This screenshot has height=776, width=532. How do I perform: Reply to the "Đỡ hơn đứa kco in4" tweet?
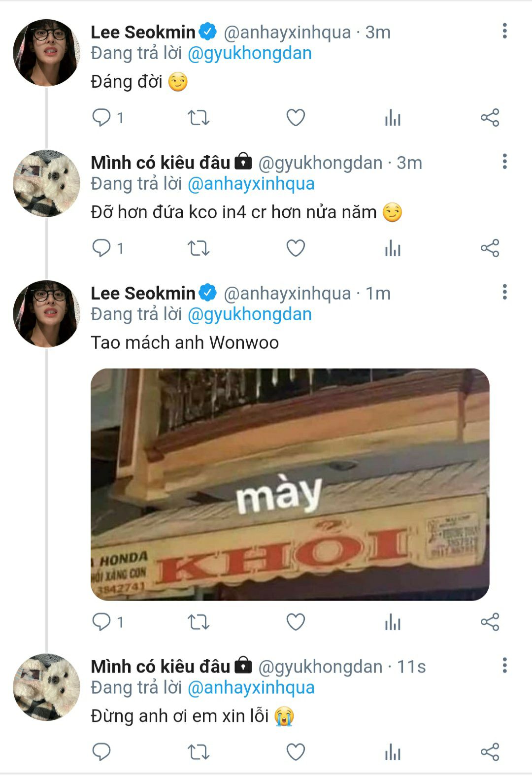(101, 248)
